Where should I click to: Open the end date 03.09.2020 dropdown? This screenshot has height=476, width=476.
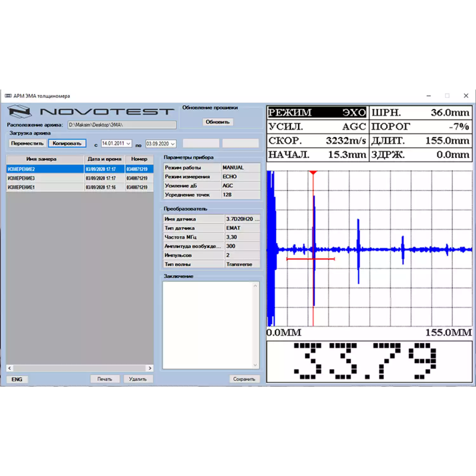point(173,144)
